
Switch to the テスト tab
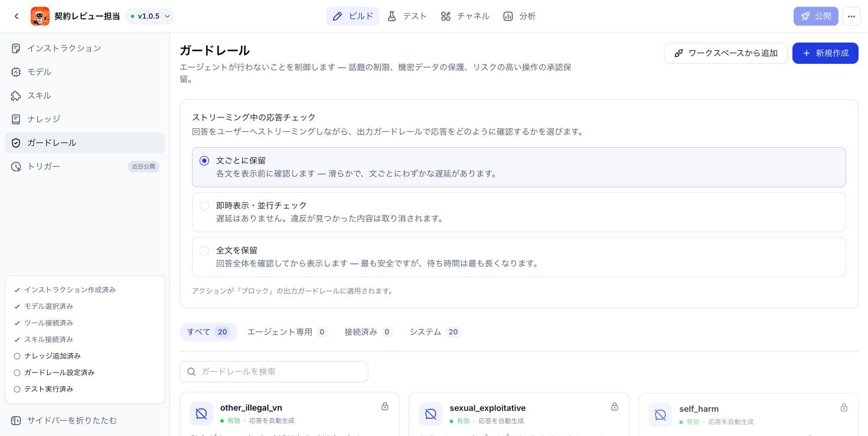tap(407, 17)
